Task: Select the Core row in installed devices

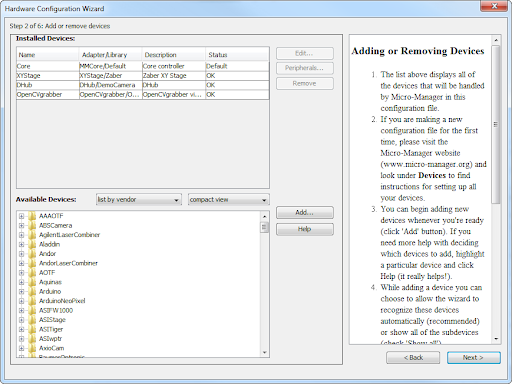Action: (x=143, y=66)
